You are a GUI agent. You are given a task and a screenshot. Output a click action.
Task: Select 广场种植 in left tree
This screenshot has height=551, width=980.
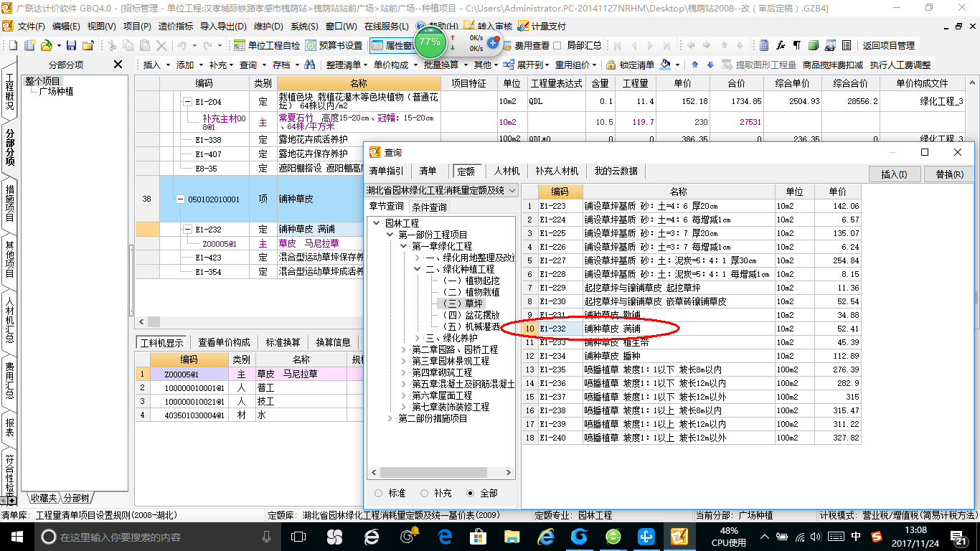click(56, 92)
